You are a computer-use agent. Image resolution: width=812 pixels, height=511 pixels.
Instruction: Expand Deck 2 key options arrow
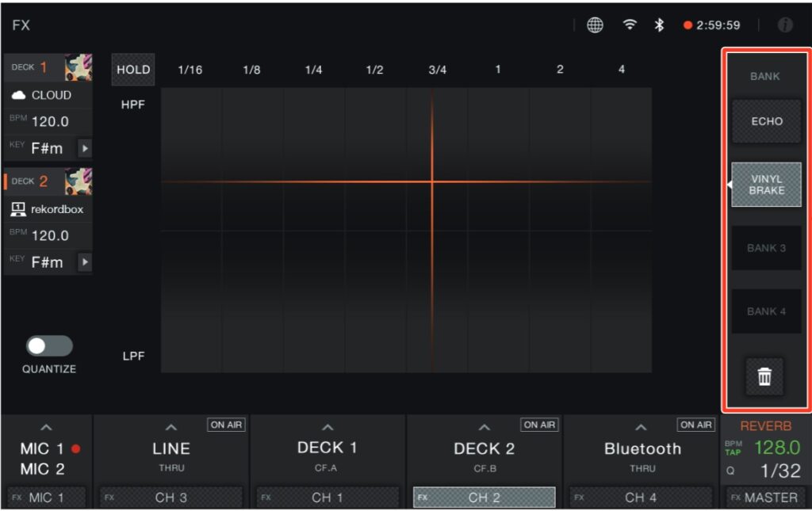coord(84,262)
